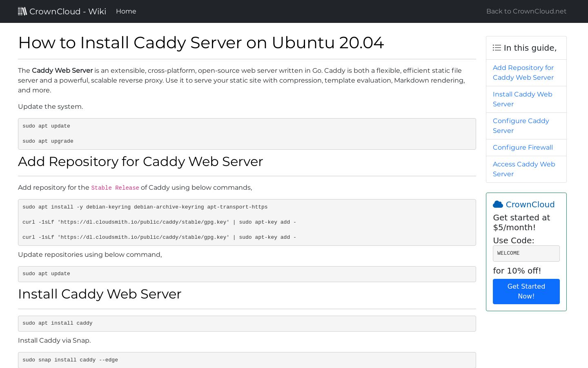Go to "Configure Caddy Server" sidebar link

521,126
